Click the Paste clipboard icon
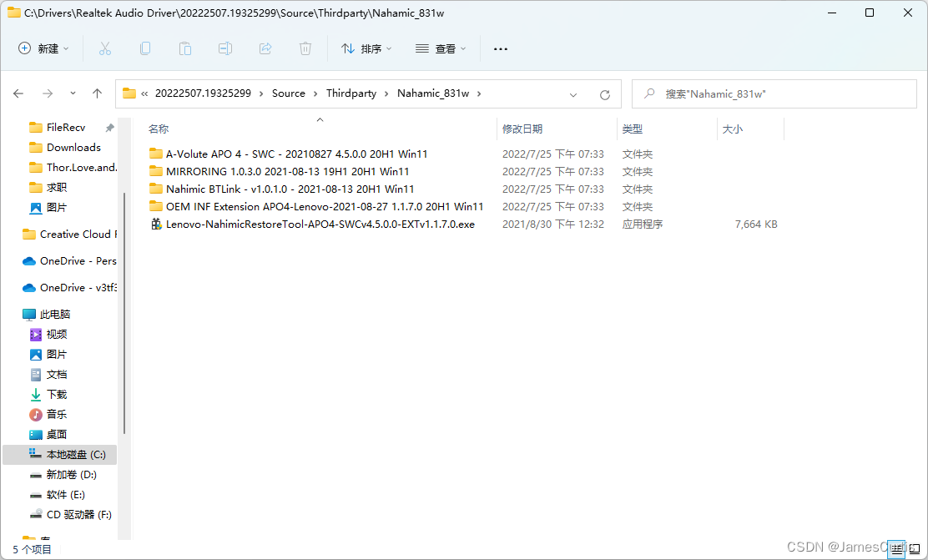928x560 pixels. (x=185, y=48)
